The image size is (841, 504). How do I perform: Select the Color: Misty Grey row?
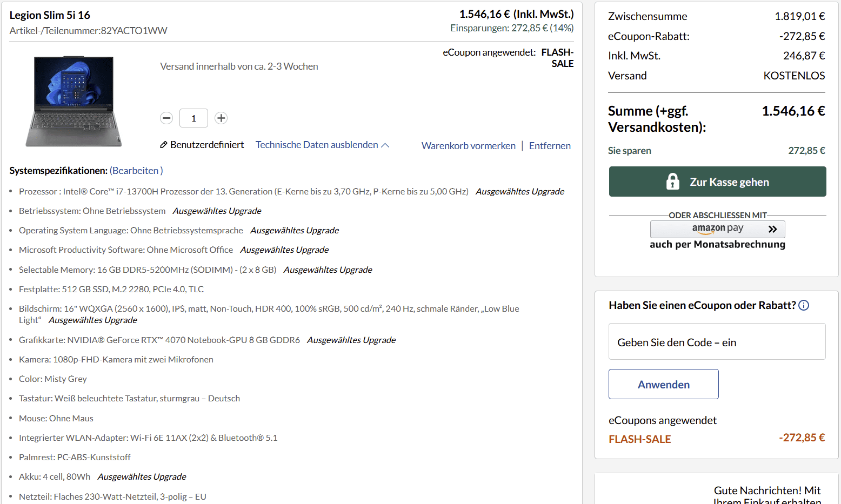coord(53,379)
